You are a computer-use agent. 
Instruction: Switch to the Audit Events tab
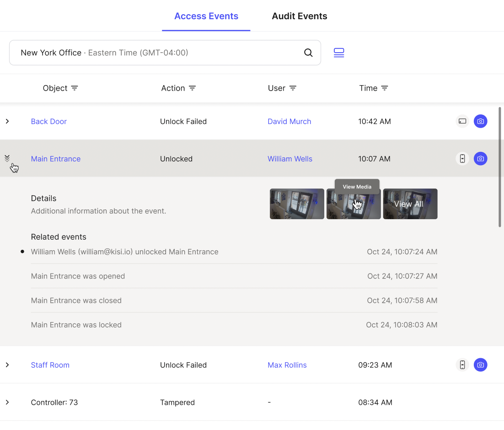pos(300,16)
